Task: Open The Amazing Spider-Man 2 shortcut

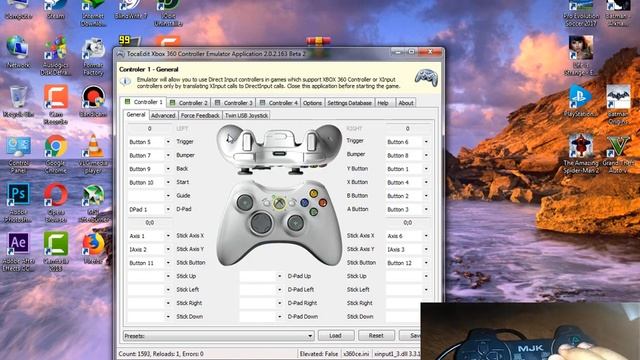Action: point(580,154)
